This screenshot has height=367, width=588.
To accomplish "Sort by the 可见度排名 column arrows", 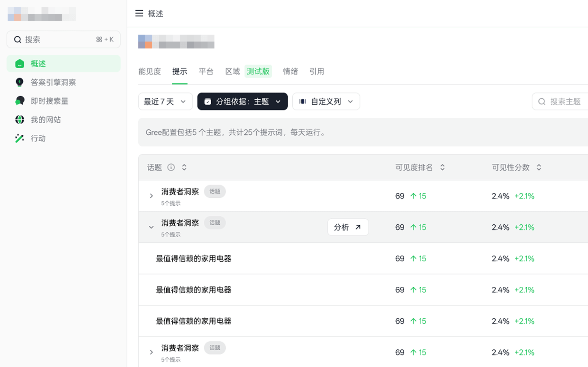I will pyautogui.click(x=442, y=168).
